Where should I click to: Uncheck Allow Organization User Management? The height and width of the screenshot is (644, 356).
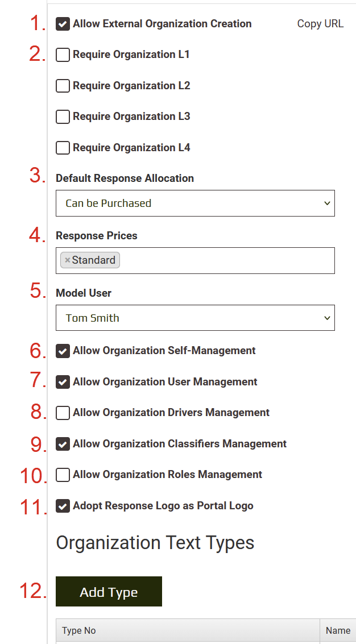pyautogui.click(x=63, y=382)
